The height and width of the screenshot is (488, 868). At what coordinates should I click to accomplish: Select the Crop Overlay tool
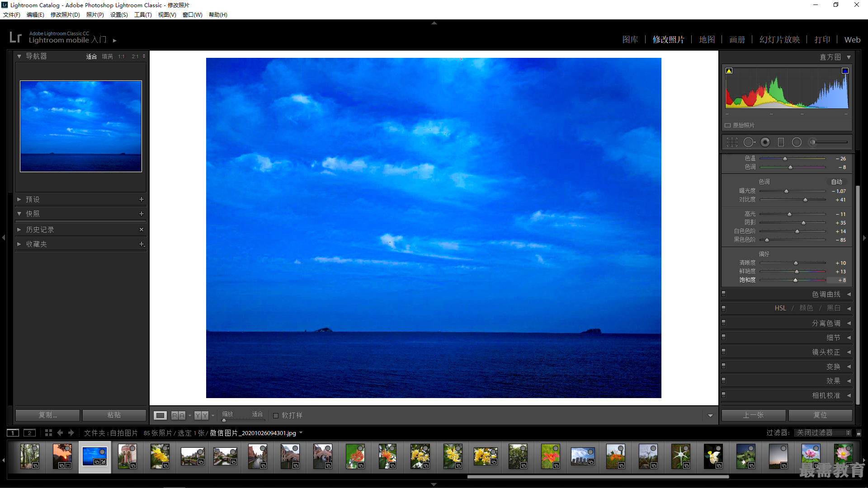pos(732,142)
